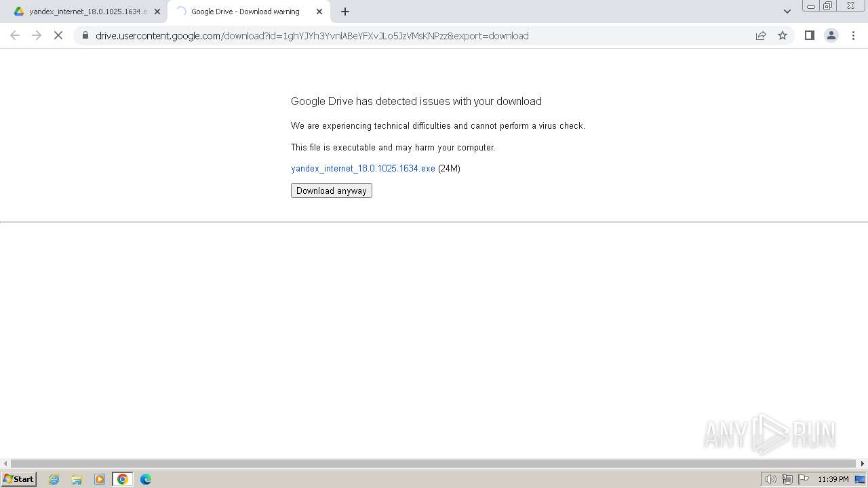Click the Chrome taskbar icon
The width and height of the screenshot is (868, 488).
[123, 479]
